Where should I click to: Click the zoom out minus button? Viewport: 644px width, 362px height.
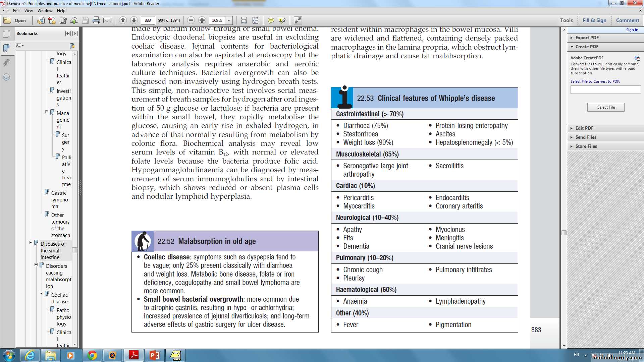pyautogui.click(x=191, y=20)
